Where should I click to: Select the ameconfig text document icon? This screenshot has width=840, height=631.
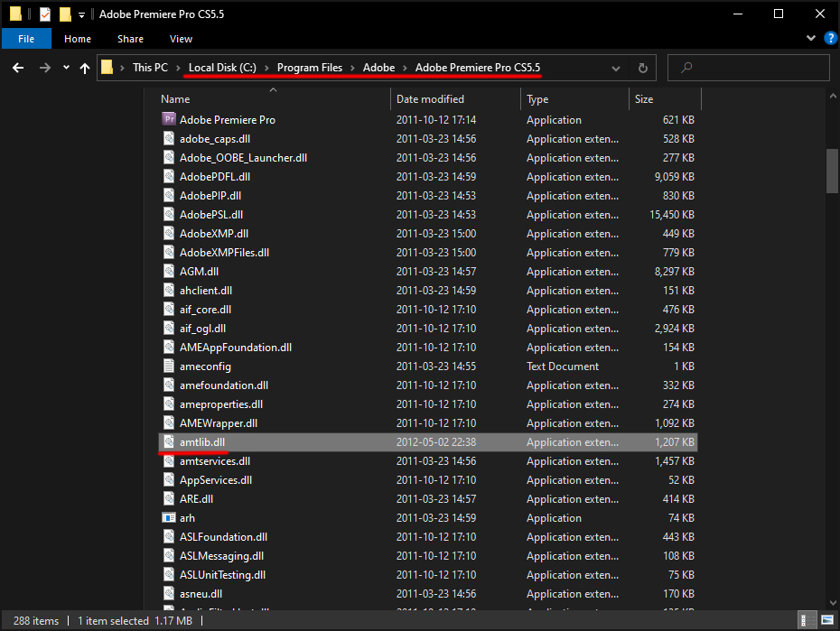coord(169,367)
